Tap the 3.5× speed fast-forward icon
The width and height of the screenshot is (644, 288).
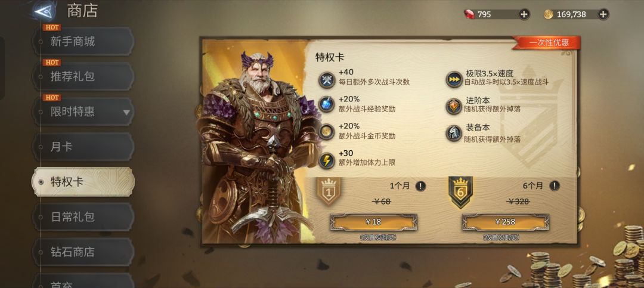pyautogui.click(x=454, y=79)
